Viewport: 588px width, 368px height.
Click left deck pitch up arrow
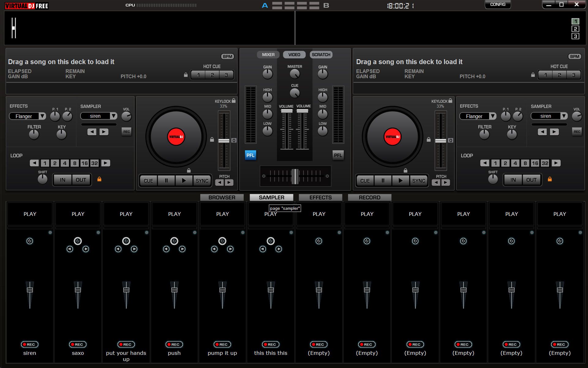click(x=229, y=183)
